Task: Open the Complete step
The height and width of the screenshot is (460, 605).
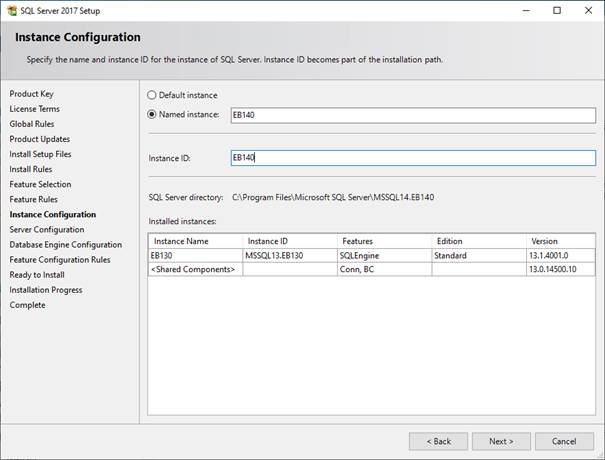Action: coord(27,304)
